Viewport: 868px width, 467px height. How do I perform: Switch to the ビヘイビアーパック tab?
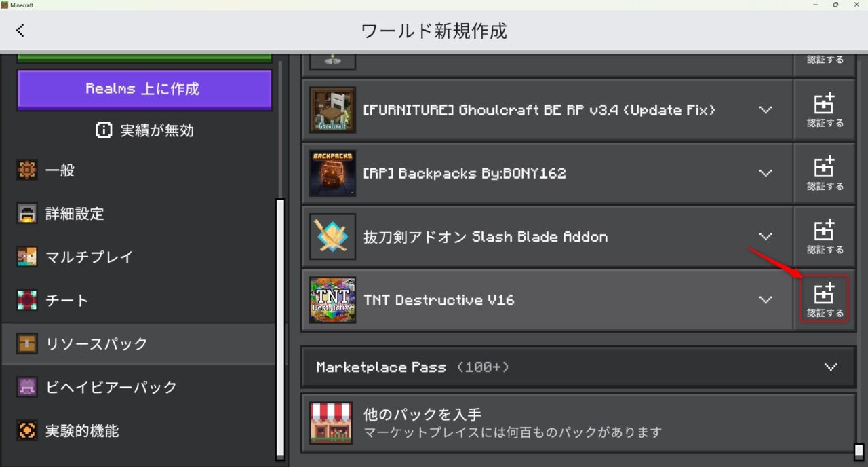pos(138,387)
